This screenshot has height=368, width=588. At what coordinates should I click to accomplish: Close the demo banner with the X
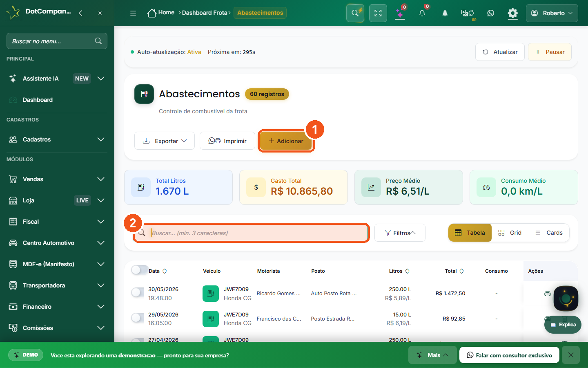coord(571,355)
